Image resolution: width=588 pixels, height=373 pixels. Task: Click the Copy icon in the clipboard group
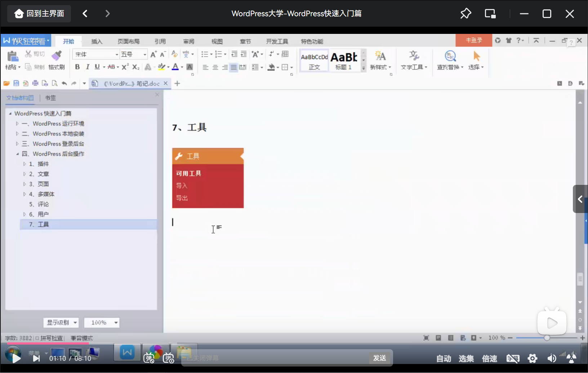tap(28, 67)
